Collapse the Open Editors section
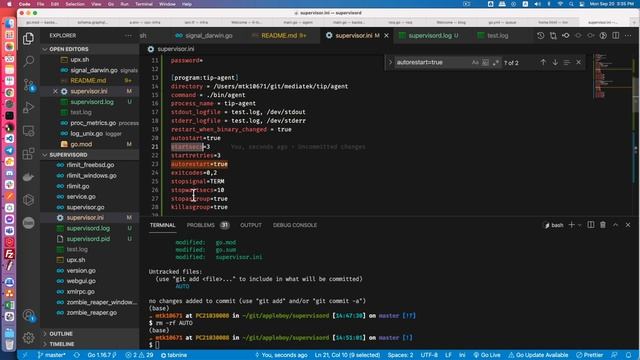Viewport: 640px width, 360px height. click(x=69, y=49)
